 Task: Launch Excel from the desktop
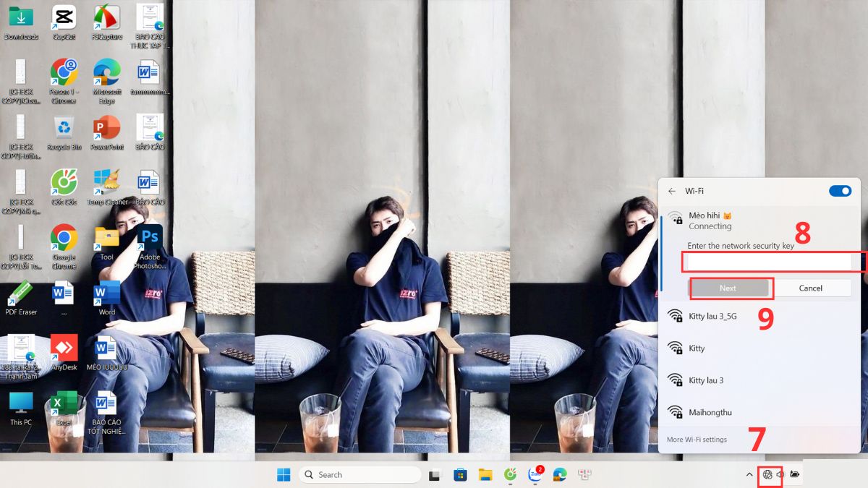click(64, 407)
